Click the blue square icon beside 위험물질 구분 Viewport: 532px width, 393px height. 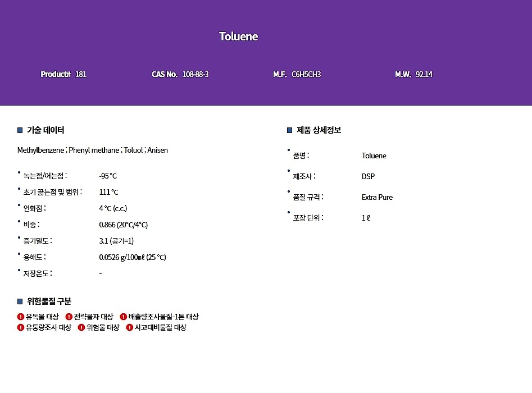[x=20, y=301]
